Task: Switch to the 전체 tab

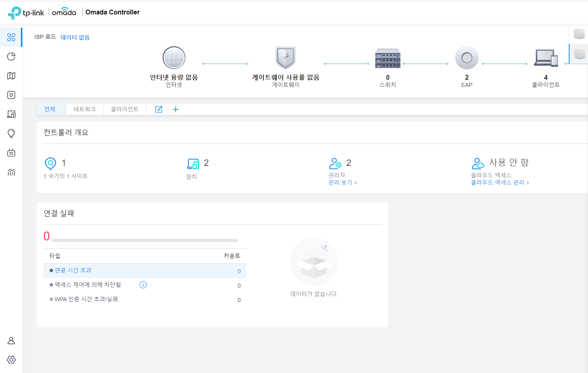Action: (51, 109)
